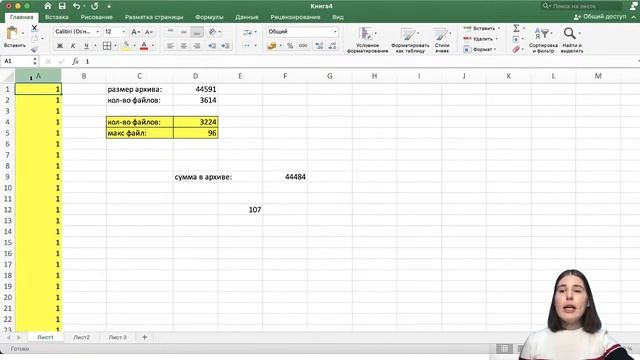Click the eraser Clear icon

(516, 49)
